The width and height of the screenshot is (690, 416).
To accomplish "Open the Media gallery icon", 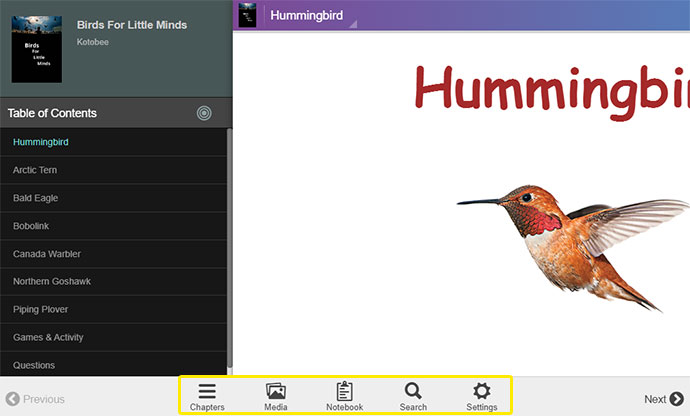I will (276, 392).
